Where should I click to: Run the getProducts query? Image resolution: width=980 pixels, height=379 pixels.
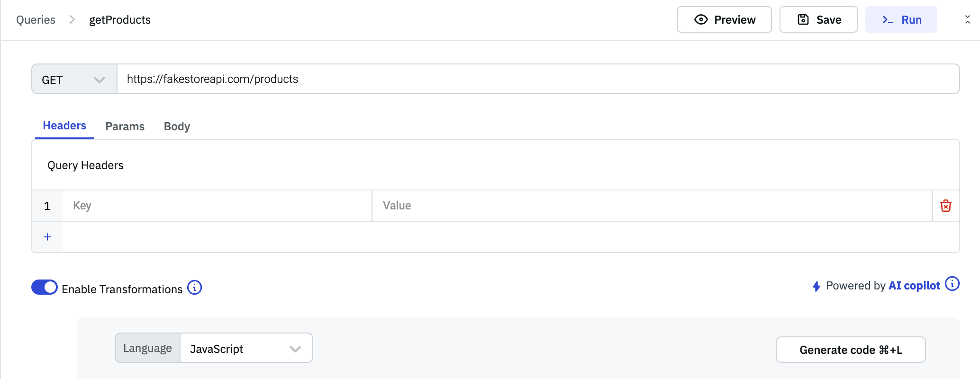click(901, 19)
